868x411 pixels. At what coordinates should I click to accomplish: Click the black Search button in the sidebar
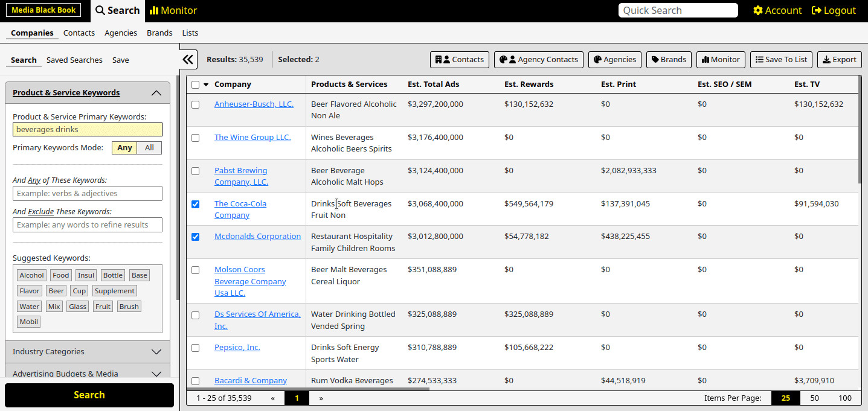pos(89,395)
